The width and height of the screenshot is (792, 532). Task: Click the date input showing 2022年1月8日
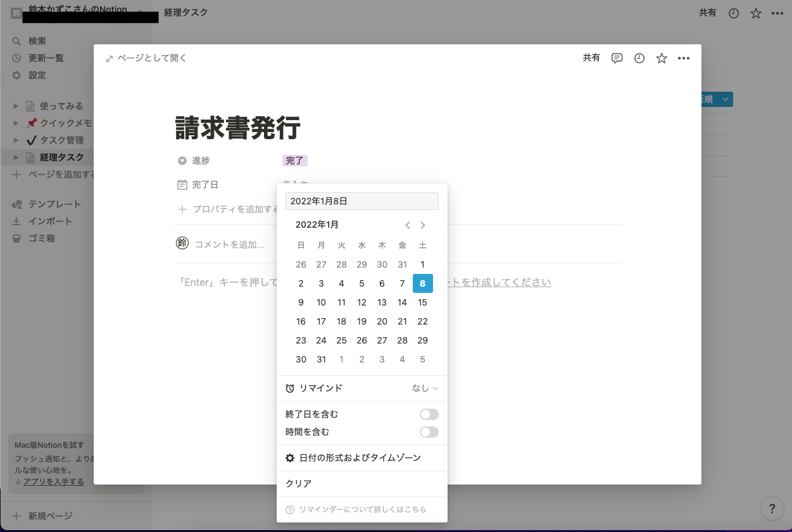pyautogui.click(x=362, y=201)
